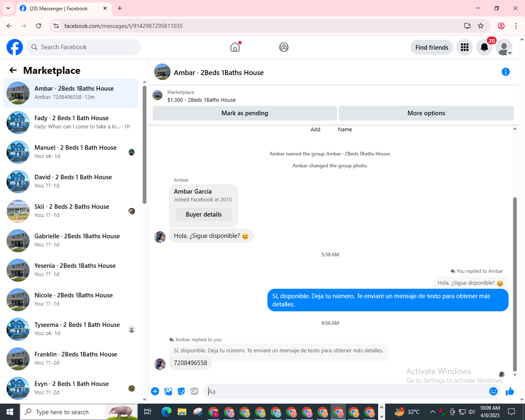Click the message text input field
This screenshot has width=525, height=420.
coord(347,391)
